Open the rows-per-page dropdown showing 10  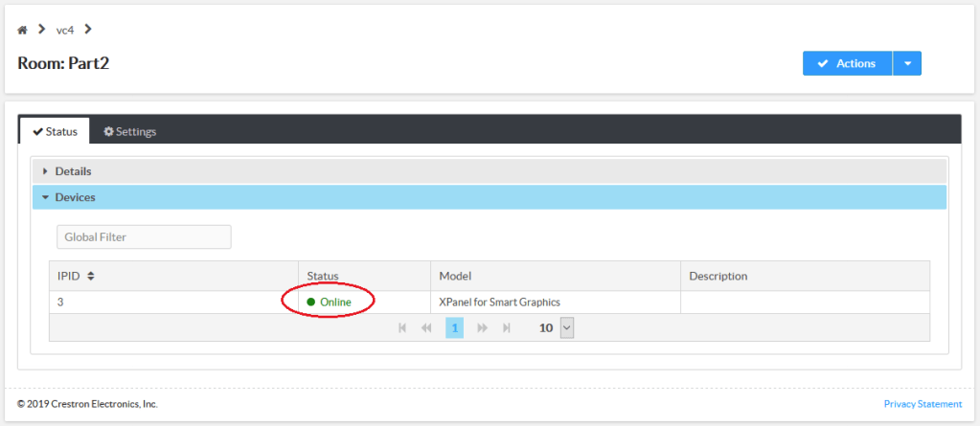(565, 327)
